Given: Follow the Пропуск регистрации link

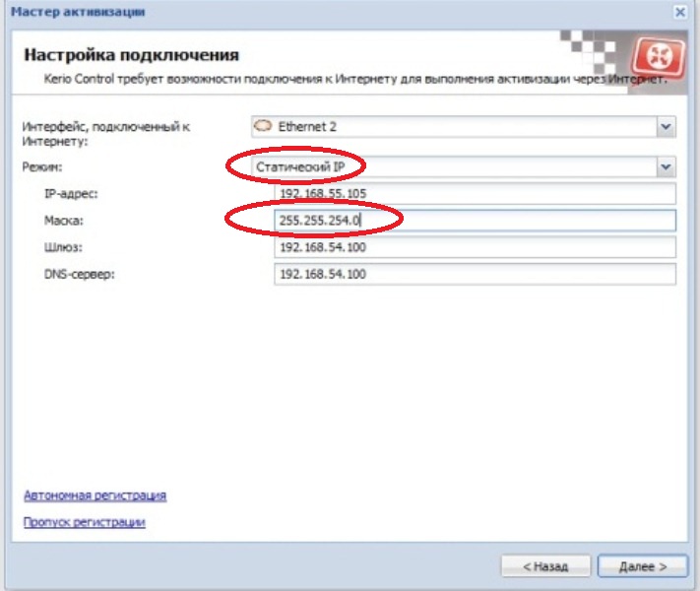Looking at the screenshot, I should (x=85, y=522).
